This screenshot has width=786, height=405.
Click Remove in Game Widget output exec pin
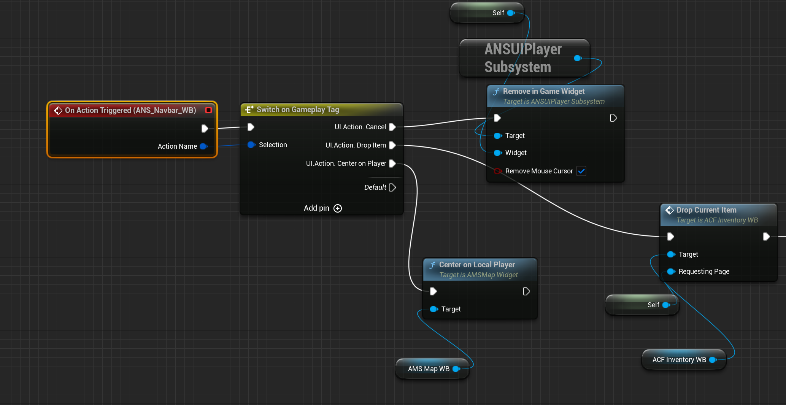(613, 117)
